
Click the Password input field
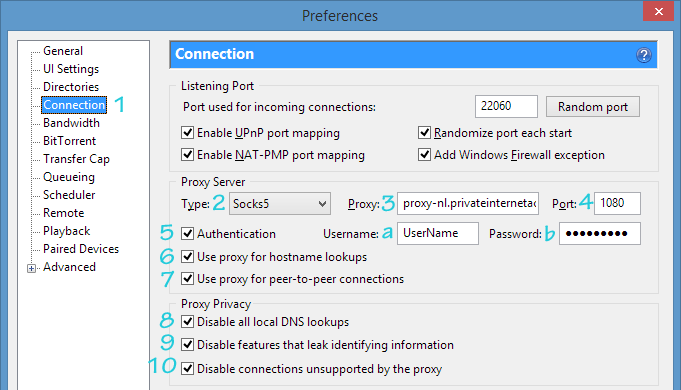[x=599, y=234]
